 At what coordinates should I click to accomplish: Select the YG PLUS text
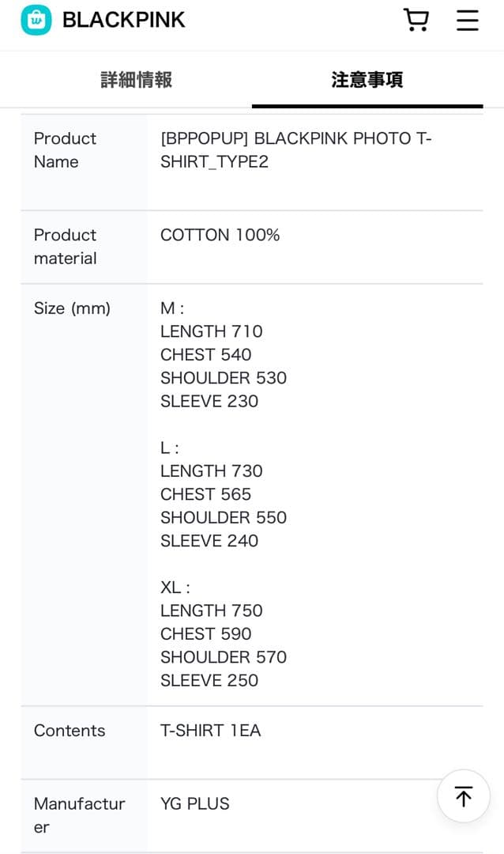coord(194,804)
